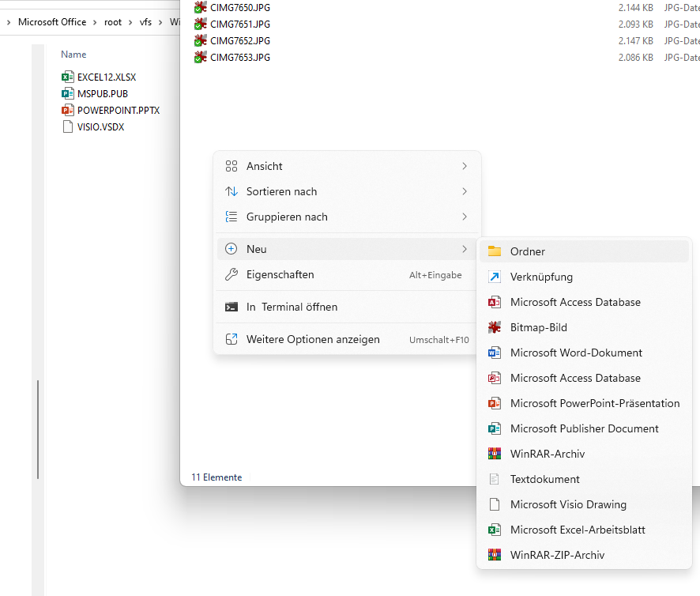Open chevron after vfs breadcrumb

[x=160, y=22]
